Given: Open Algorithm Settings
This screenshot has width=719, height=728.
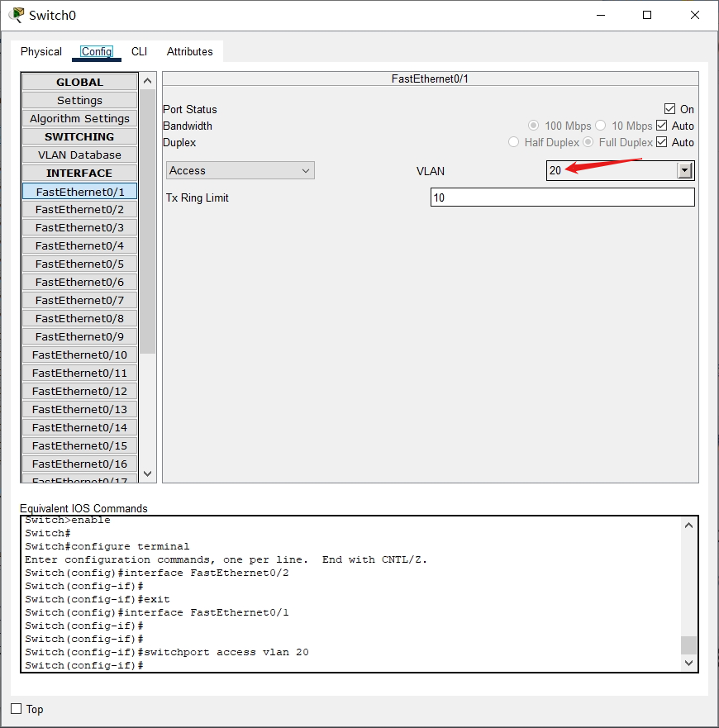Looking at the screenshot, I should pyautogui.click(x=79, y=118).
